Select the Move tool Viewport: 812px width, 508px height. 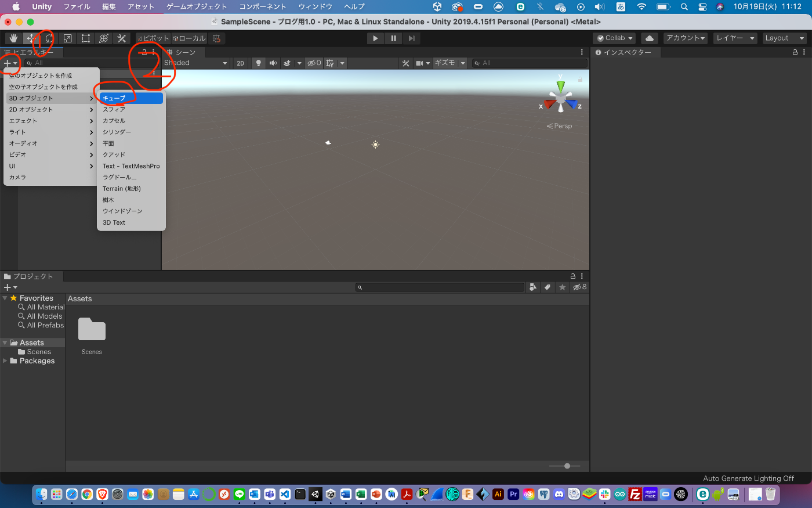[x=31, y=38]
